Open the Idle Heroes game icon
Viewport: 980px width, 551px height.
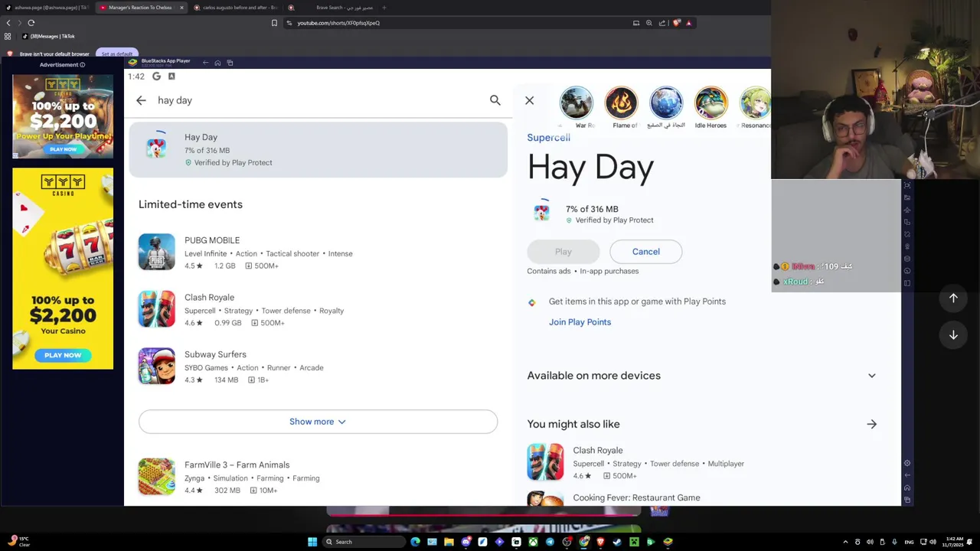pos(710,103)
